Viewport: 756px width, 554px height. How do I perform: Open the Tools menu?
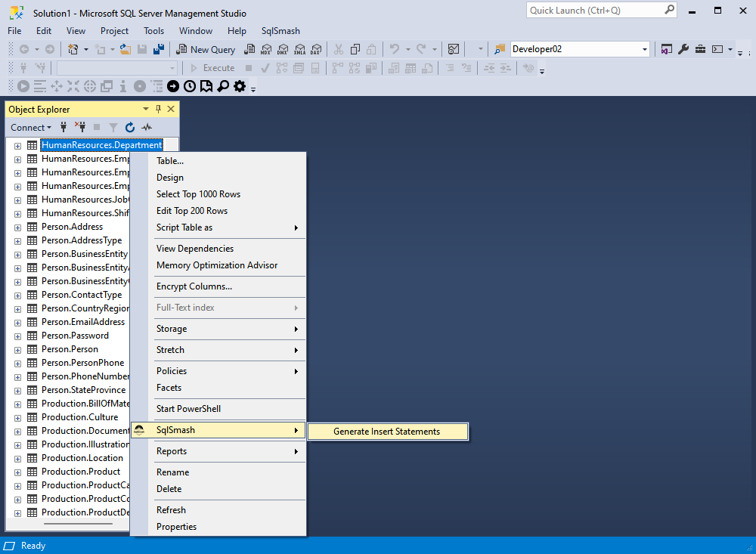click(x=153, y=31)
